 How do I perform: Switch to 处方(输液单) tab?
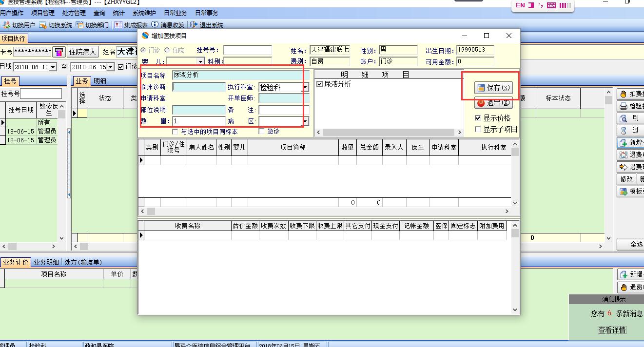83,262
